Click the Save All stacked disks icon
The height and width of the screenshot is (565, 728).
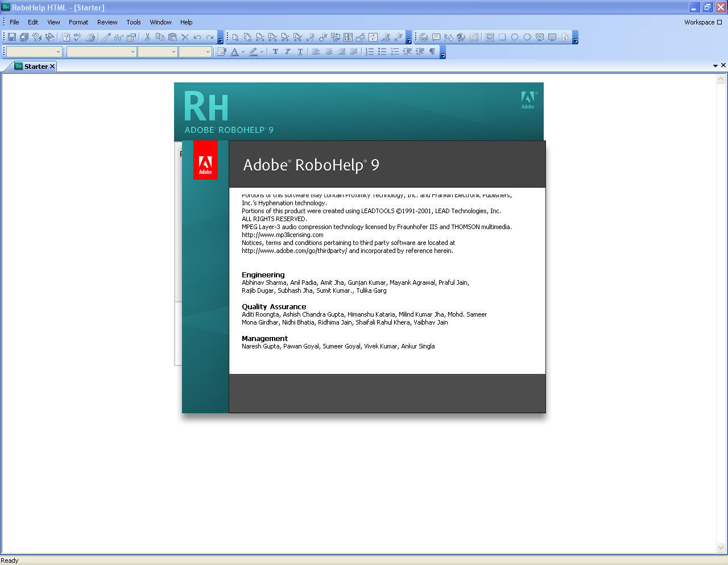coord(24,37)
